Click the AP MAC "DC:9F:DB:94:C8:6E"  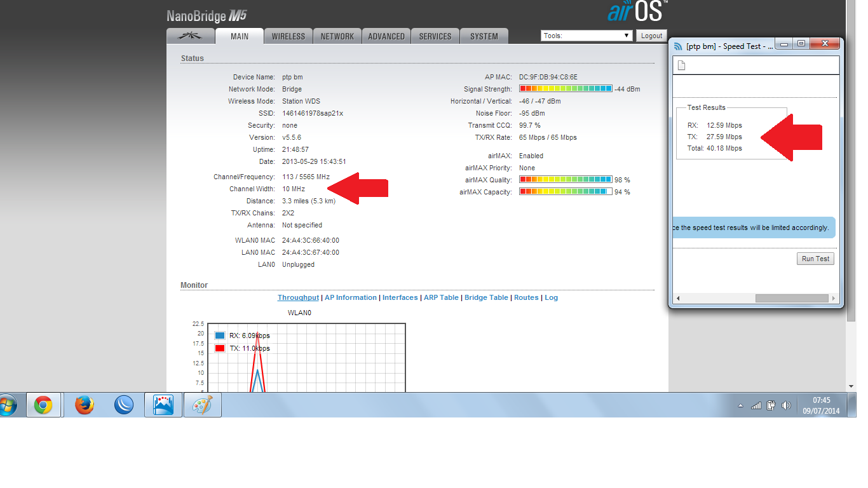pos(548,77)
